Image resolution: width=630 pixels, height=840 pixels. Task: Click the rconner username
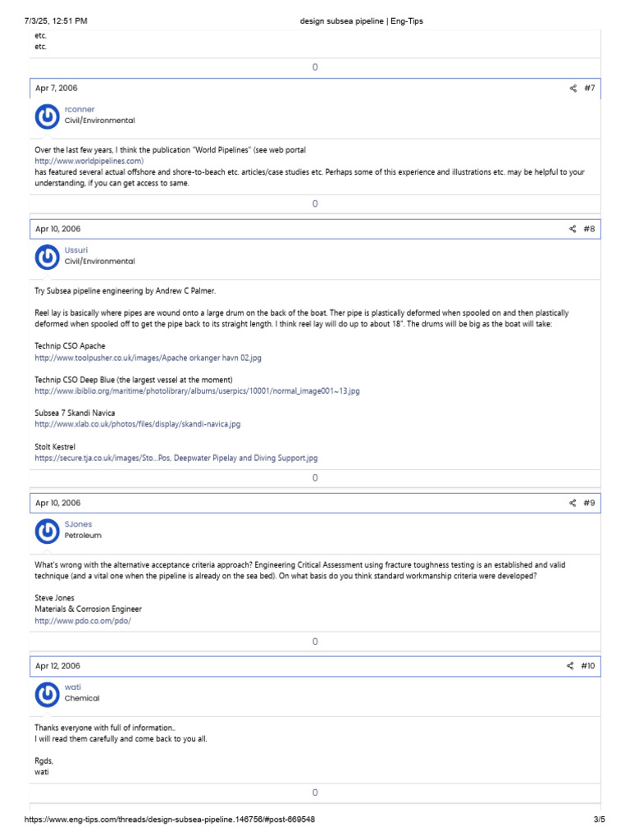point(79,109)
